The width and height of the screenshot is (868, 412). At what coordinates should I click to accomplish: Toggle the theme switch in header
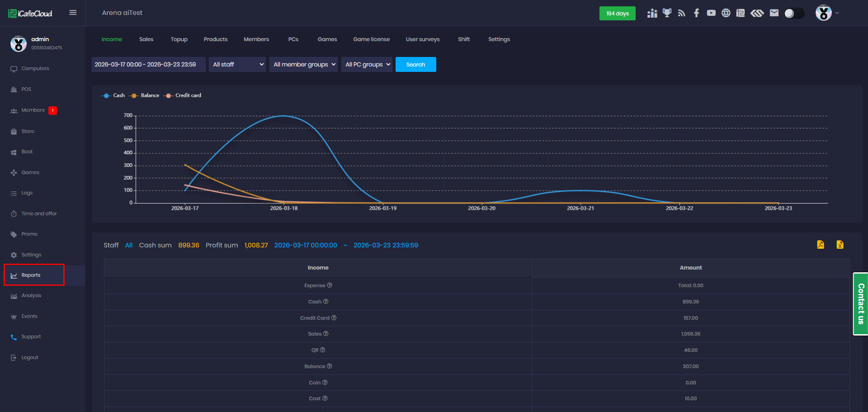pyautogui.click(x=794, y=13)
